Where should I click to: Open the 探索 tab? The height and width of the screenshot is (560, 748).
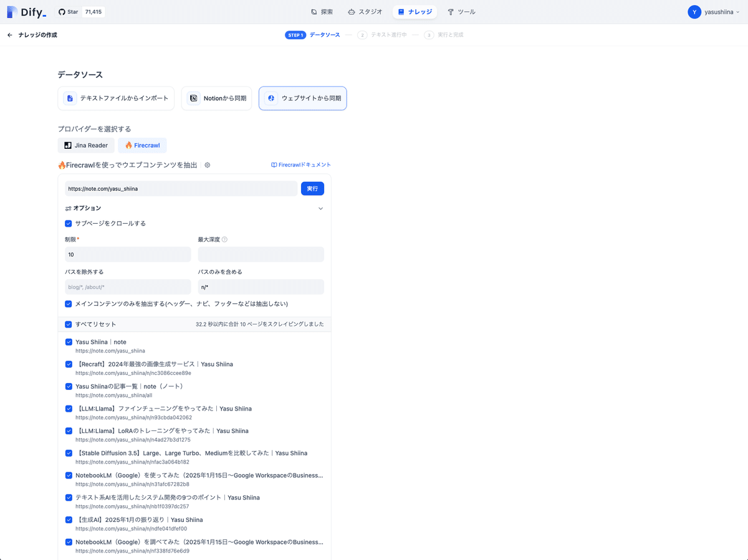coord(322,12)
